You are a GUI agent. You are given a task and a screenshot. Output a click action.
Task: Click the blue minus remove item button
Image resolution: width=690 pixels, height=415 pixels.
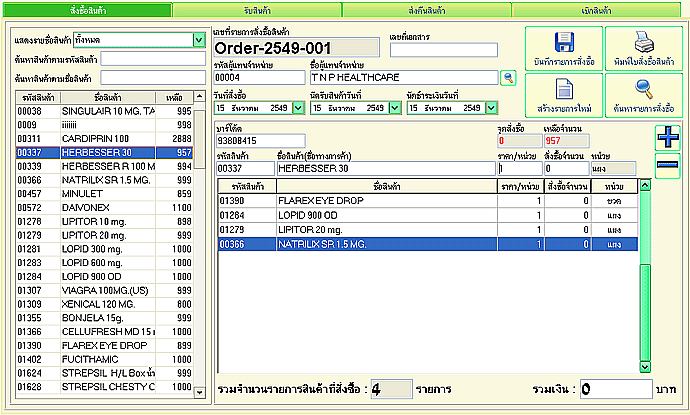coord(668,165)
